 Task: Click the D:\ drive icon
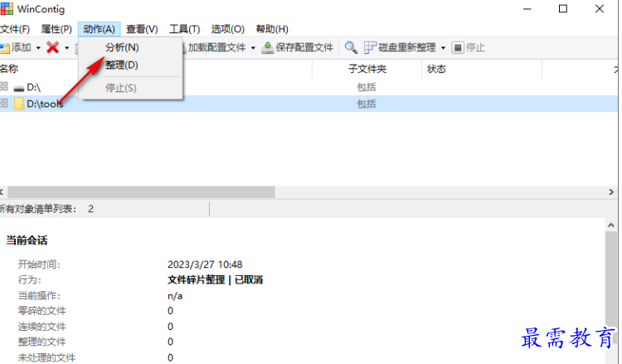point(18,88)
